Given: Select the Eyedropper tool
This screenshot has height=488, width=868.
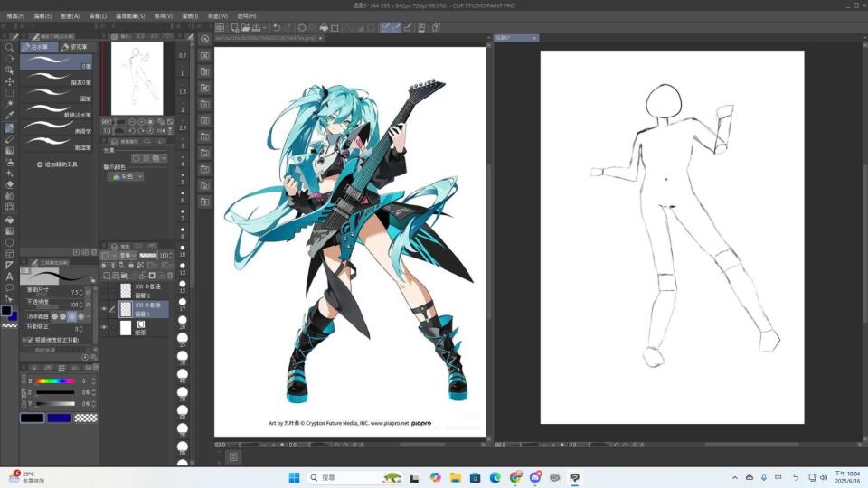Looking at the screenshot, I should (9, 116).
